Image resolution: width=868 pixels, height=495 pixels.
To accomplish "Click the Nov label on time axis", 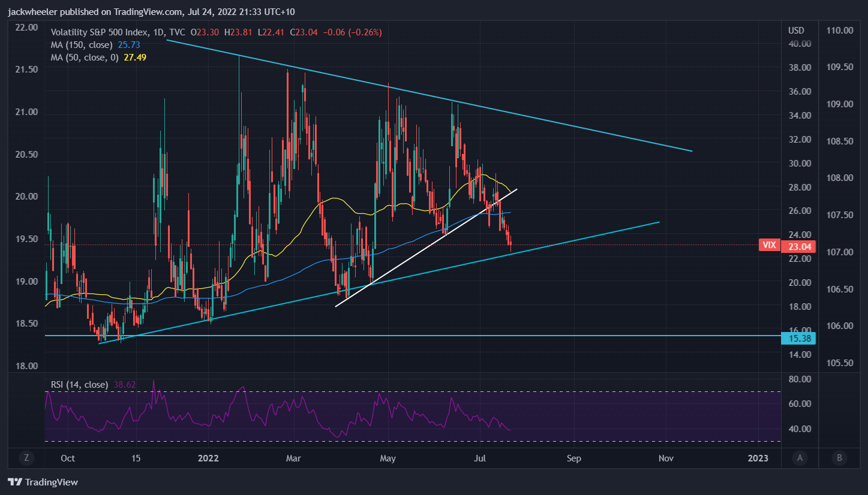I will (665, 458).
